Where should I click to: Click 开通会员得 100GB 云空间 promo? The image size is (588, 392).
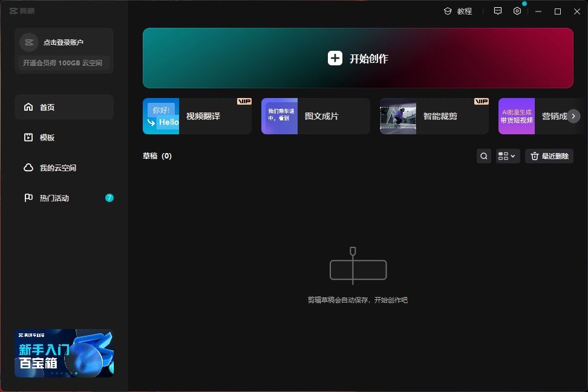tap(63, 63)
